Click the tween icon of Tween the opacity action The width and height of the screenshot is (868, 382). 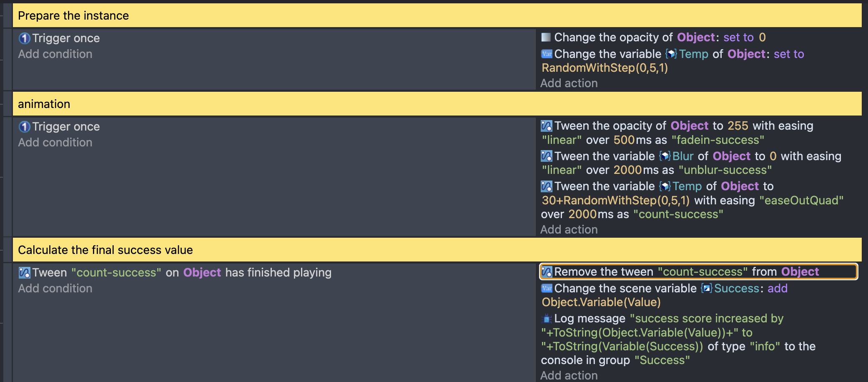pos(547,126)
